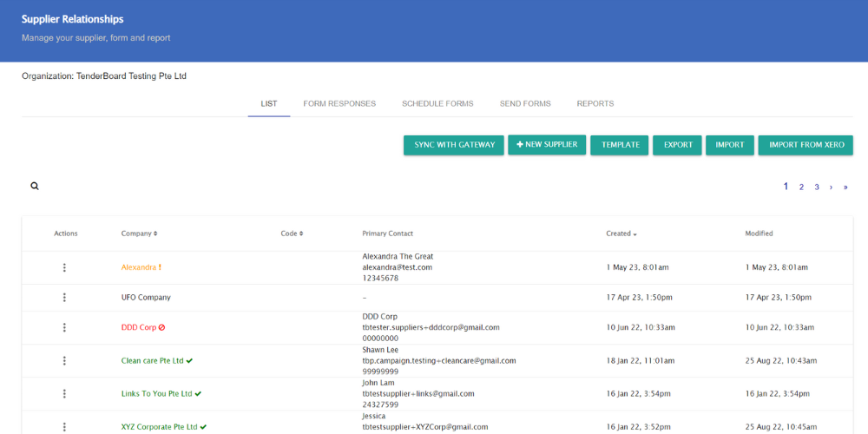The image size is (868, 434).
Task: Click the Primary Contact column header
Action: 387,233
